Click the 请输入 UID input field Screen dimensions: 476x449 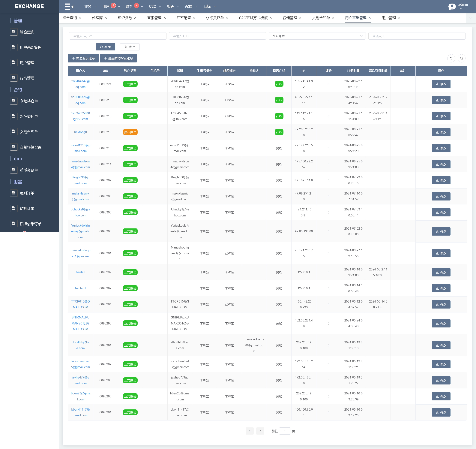(217, 36)
